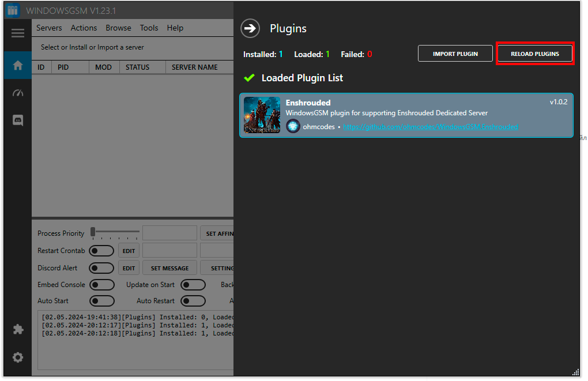Image resolution: width=588 pixels, height=381 pixels.
Task: Toggle the Auto Restart switch
Action: [x=193, y=301]
